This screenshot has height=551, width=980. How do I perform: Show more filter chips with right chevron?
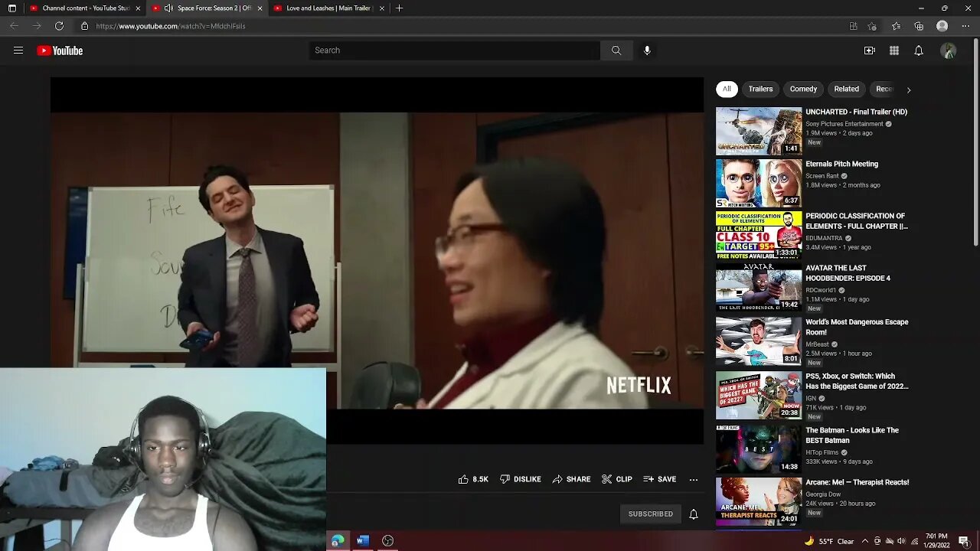(909, 90)
